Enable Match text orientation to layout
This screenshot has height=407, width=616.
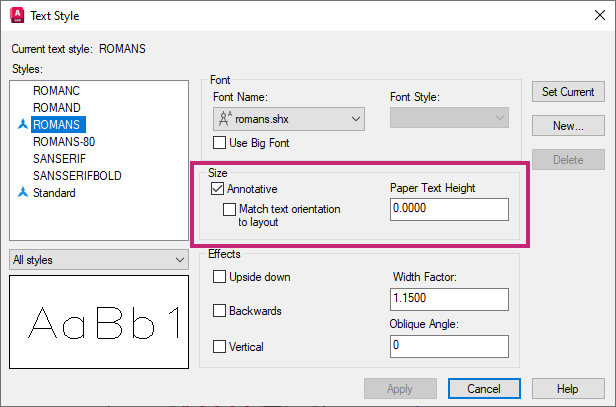pyautogui.click(x=230, y=210)
